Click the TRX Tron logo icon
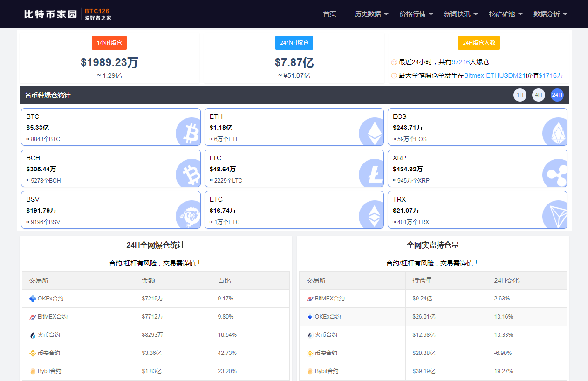The width and height of the screenshot is (588, 381). (x=554, y=215)
